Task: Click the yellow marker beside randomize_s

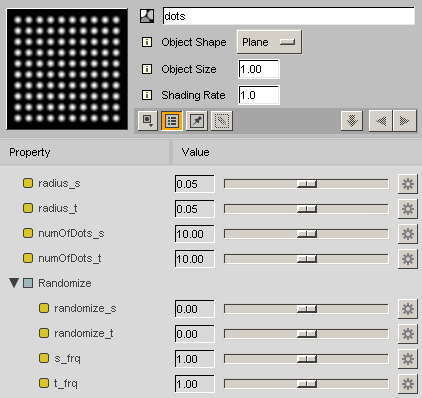Action: 44,308
